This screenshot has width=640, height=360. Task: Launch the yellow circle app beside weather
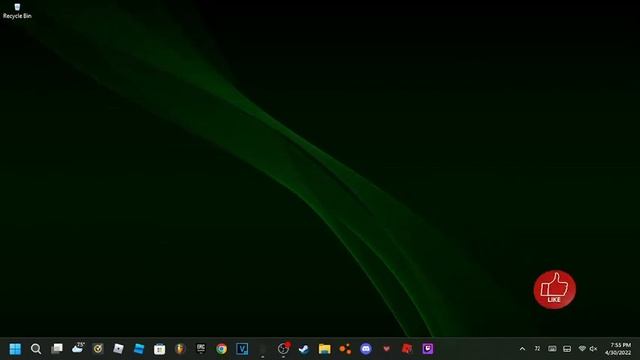pyautogui.click(x=98, y=349)
